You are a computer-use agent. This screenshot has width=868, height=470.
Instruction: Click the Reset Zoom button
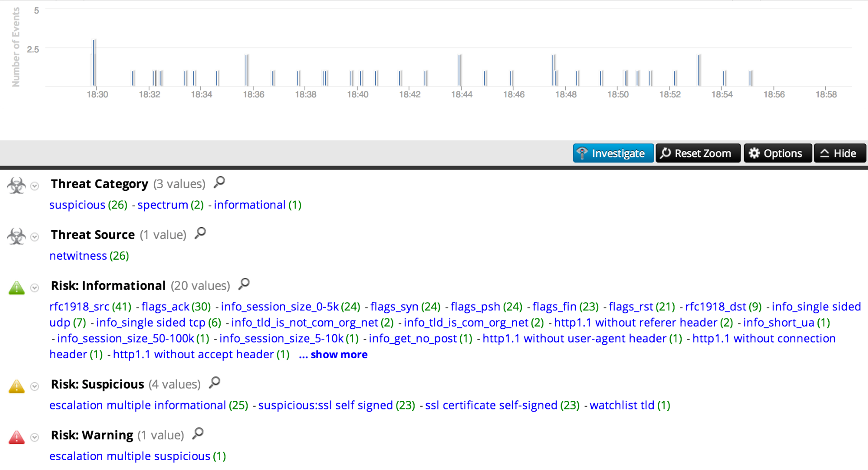coord(698,153)
